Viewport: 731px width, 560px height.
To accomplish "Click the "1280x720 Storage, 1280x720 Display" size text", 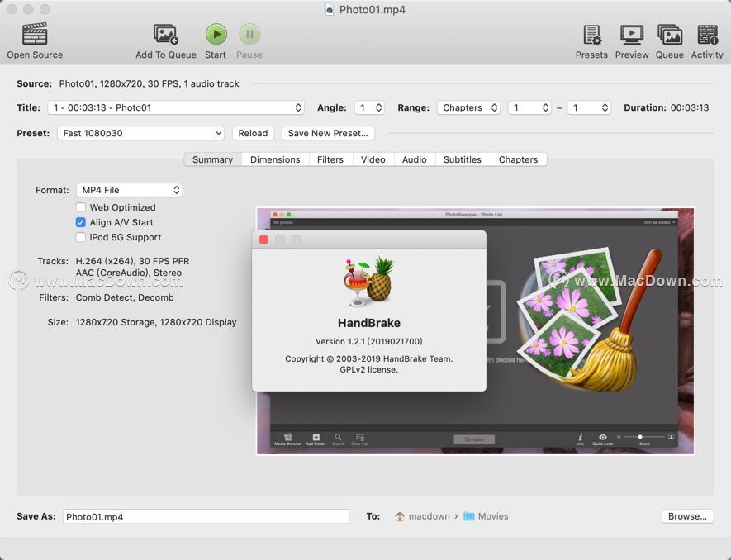I will [x=156, y=322].
